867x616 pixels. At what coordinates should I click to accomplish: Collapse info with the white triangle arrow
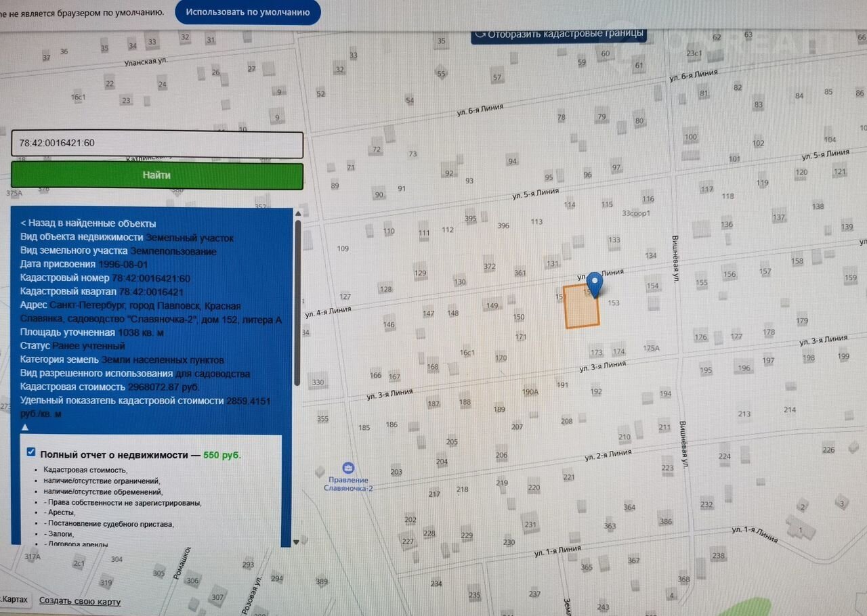[25, 428]
